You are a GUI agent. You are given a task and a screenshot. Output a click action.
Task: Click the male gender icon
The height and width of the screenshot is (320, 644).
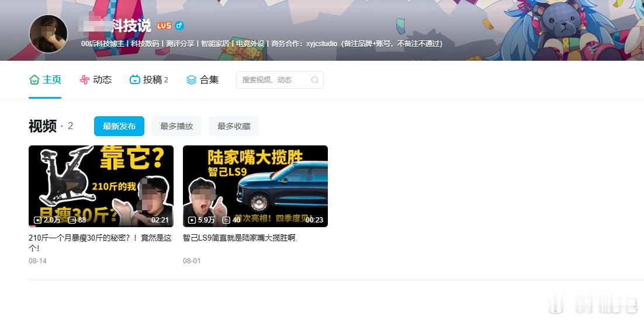tap(179, 26)
